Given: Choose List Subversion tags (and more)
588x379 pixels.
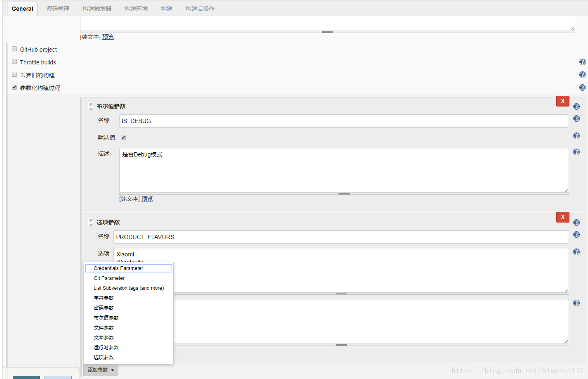Looking at the screenshot, I should [129, 288].
